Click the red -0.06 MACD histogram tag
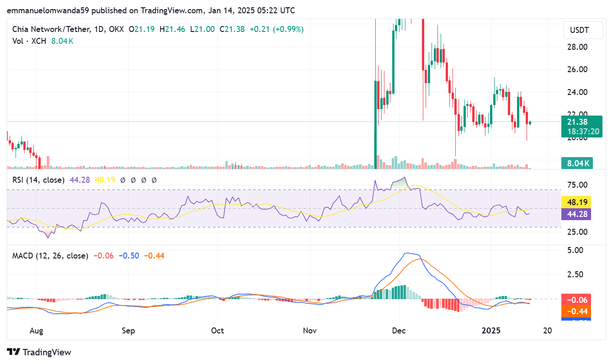The width and height of the screenshot is (613, 364). click(577, 300)
